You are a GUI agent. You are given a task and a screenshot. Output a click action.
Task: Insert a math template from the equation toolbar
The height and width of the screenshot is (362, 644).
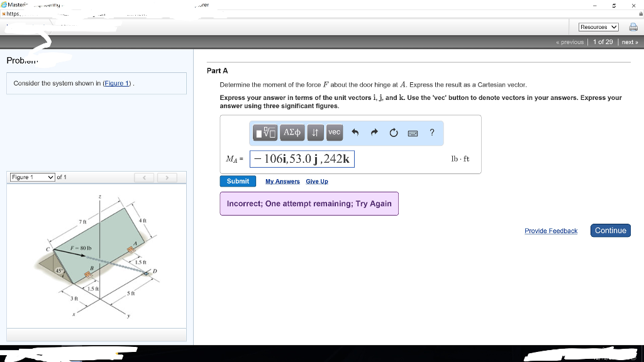coord(265,133)
